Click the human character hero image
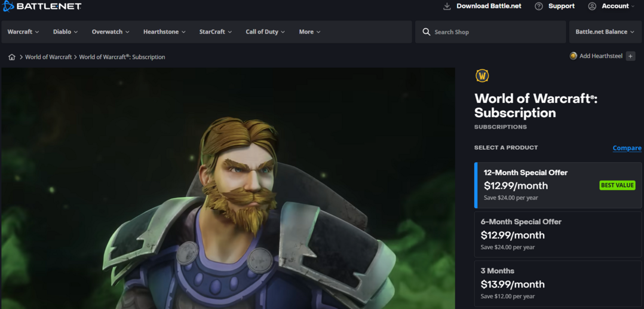The image size is (644, 309). point(228,188)
